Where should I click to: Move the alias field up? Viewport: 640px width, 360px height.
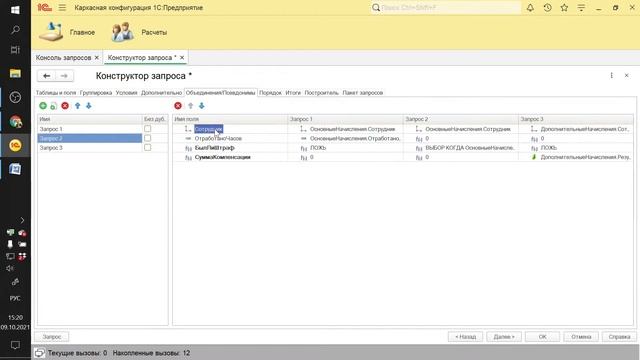(x=190, y=106)
